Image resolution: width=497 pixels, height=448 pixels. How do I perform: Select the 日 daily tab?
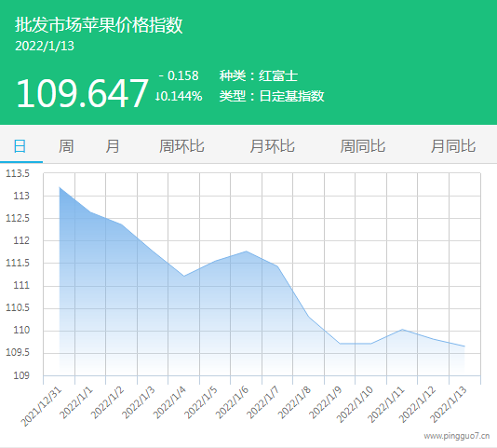[20, 146]
